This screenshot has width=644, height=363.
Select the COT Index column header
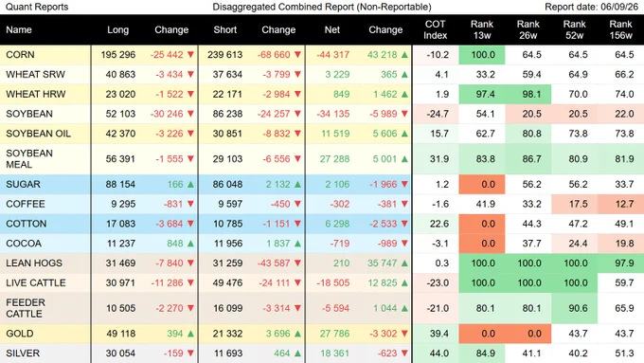point(436,30)
